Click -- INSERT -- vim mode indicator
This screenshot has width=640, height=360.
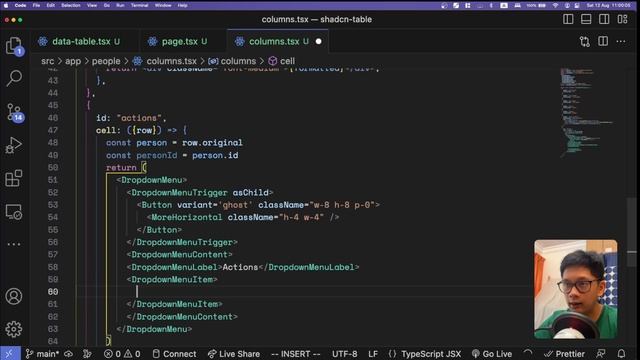coord(296,353)
